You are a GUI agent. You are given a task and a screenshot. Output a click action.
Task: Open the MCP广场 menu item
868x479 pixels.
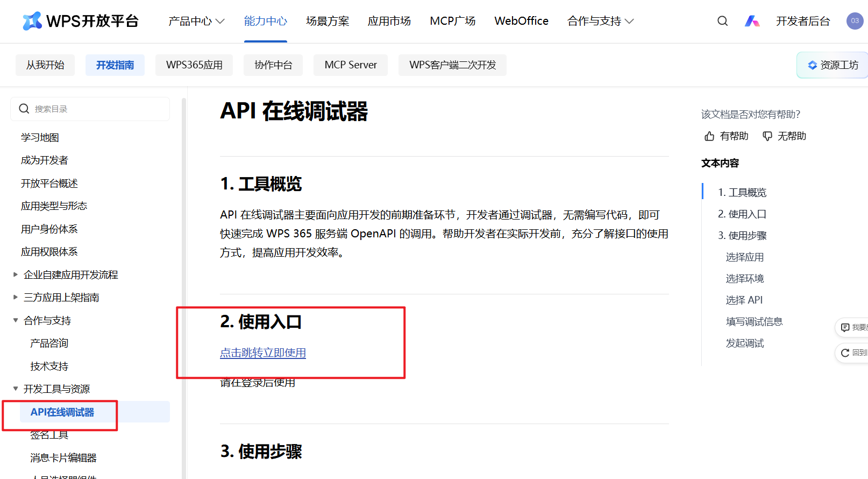[x=453, y=21]
